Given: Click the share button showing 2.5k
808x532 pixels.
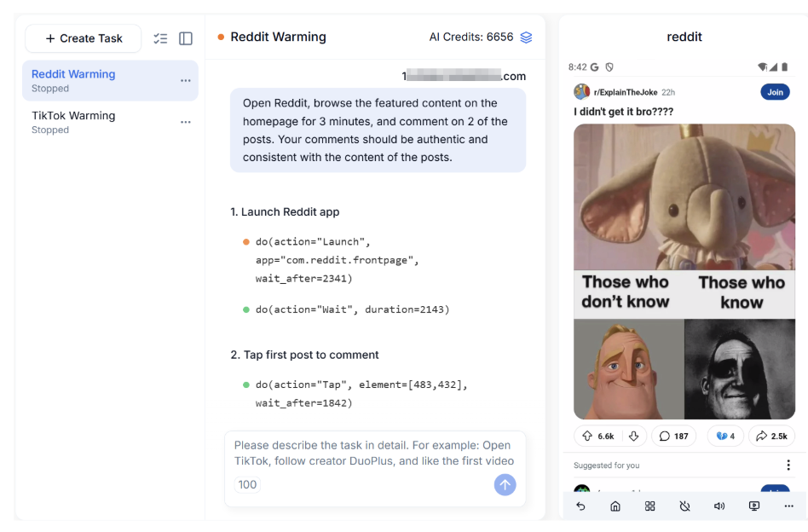Looking at the screenshot, I should coord(771,436).
